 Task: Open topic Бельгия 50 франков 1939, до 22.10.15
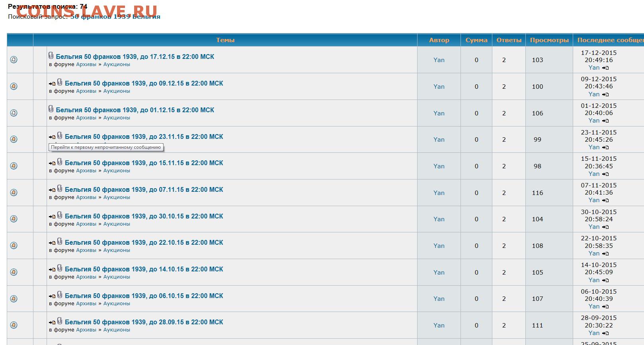144,243
